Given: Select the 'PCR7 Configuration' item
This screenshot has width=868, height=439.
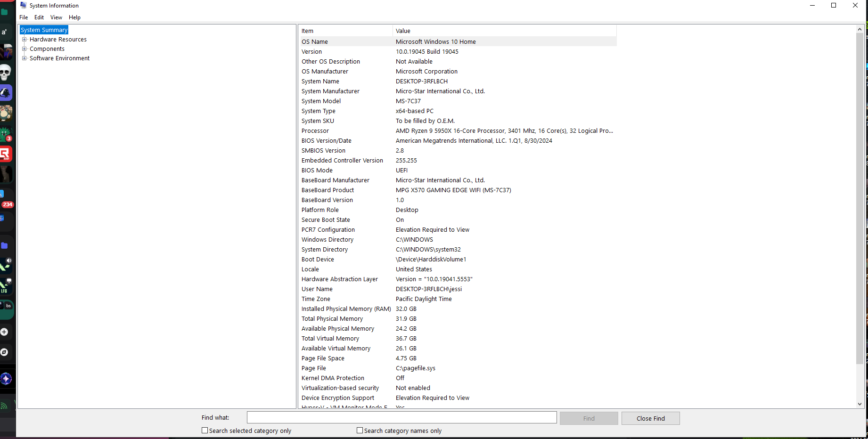Looking at the screenshot, I should [x=328, y=230].
